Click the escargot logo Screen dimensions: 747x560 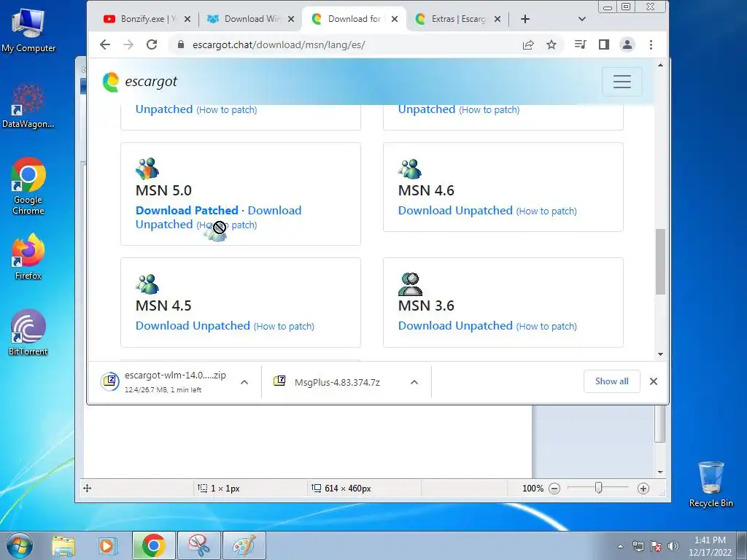point(139,82)
